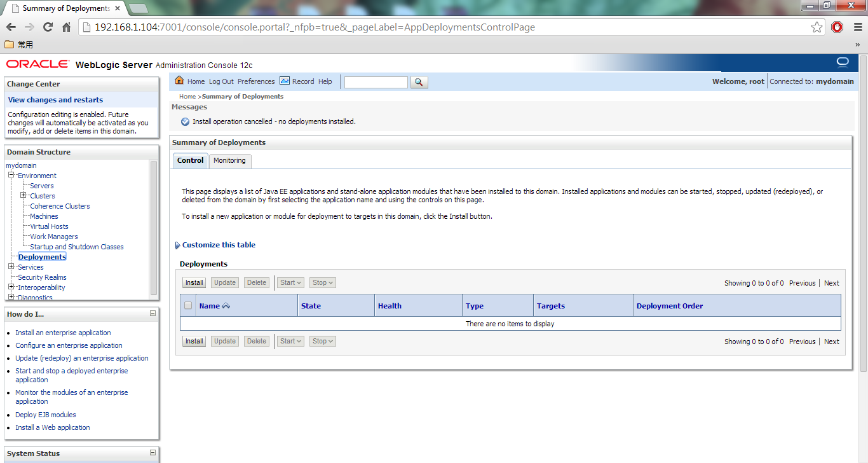Select Coherence Clusters tree item
This screenshot has height=463, width=868.
click(60, 206)
